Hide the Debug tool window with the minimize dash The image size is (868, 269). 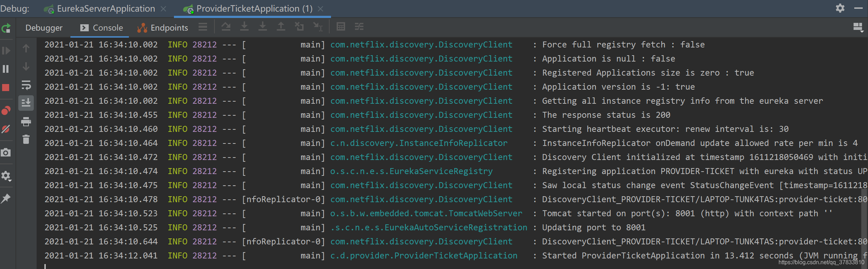pos(858,8)
